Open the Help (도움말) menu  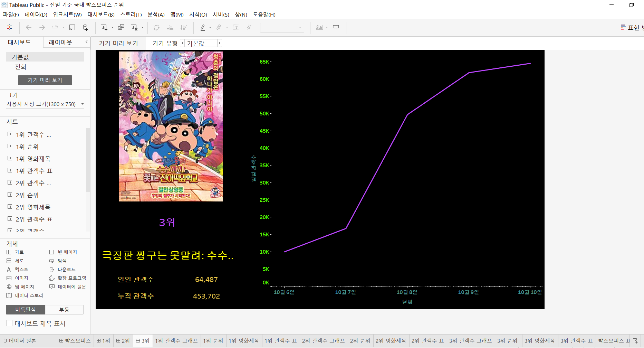[264, 15]
